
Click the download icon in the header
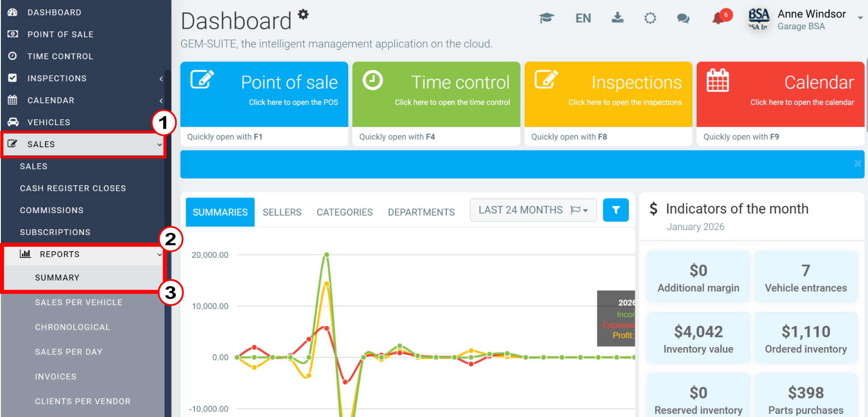click(617, 18)
